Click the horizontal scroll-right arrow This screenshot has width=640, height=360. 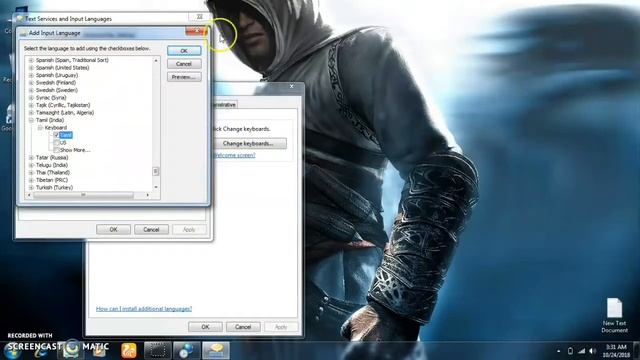tap(147, 195)
